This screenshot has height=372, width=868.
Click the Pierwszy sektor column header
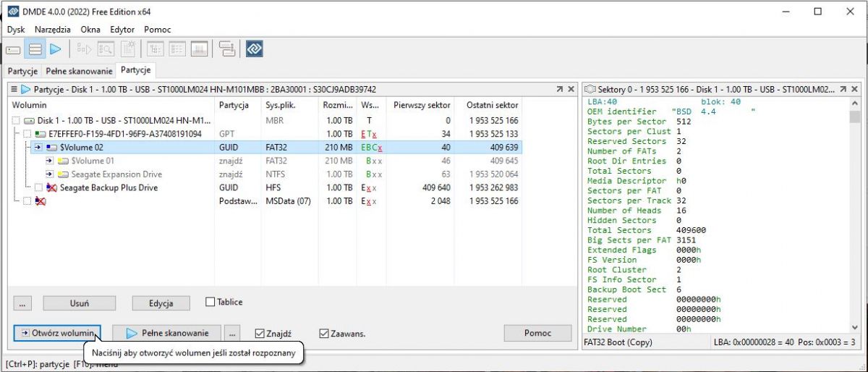coord(422,105)
